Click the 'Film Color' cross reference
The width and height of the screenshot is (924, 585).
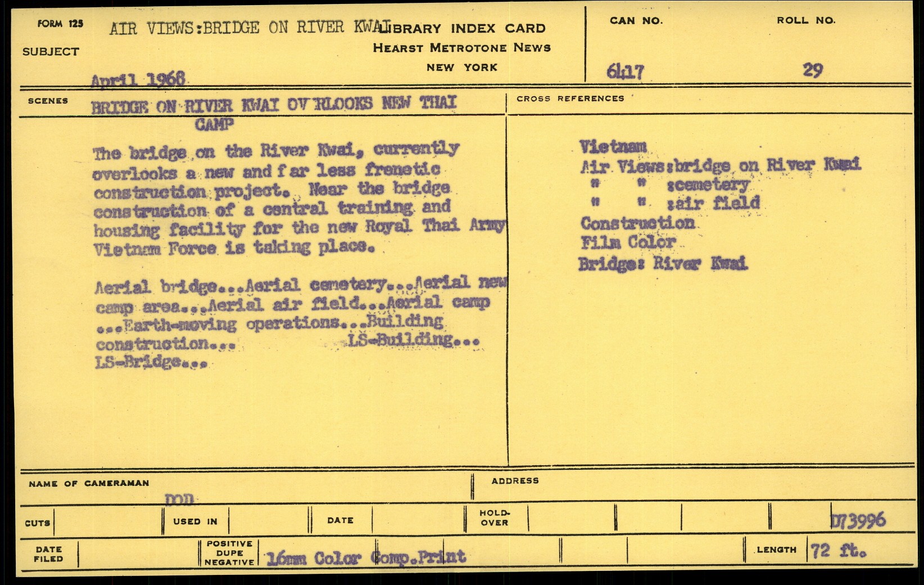coord(628,242)
